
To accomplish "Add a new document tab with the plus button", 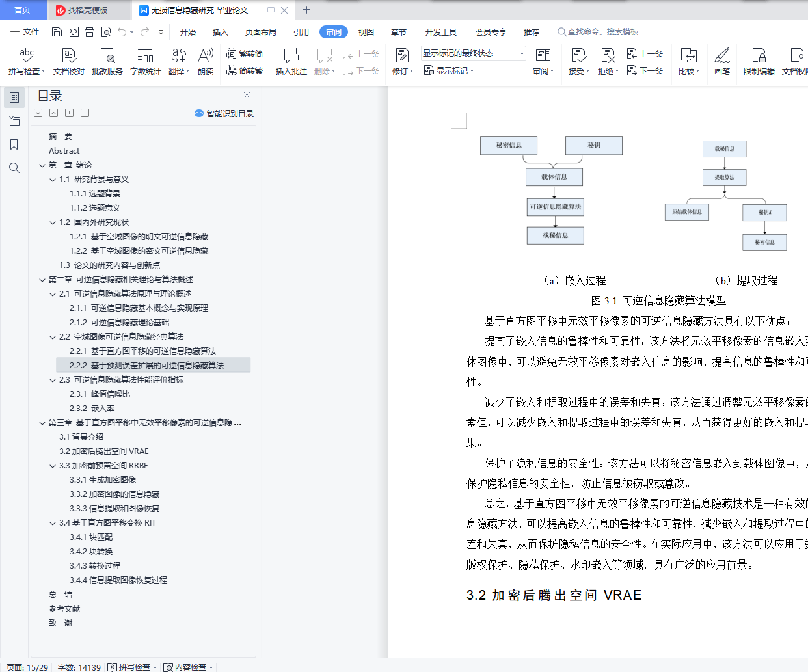I will pos(306,10).
